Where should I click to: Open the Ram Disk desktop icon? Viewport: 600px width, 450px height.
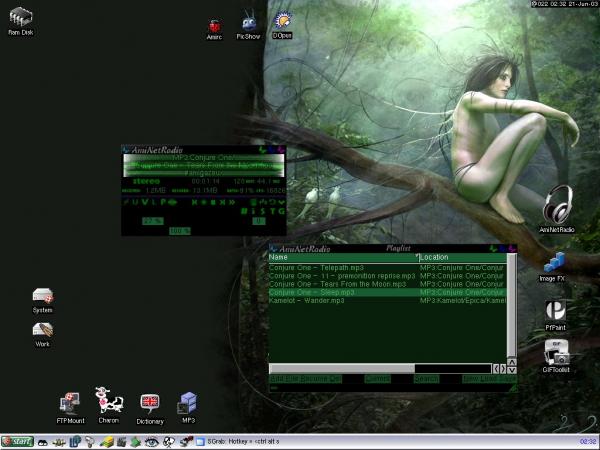click(x=21, y=21)
